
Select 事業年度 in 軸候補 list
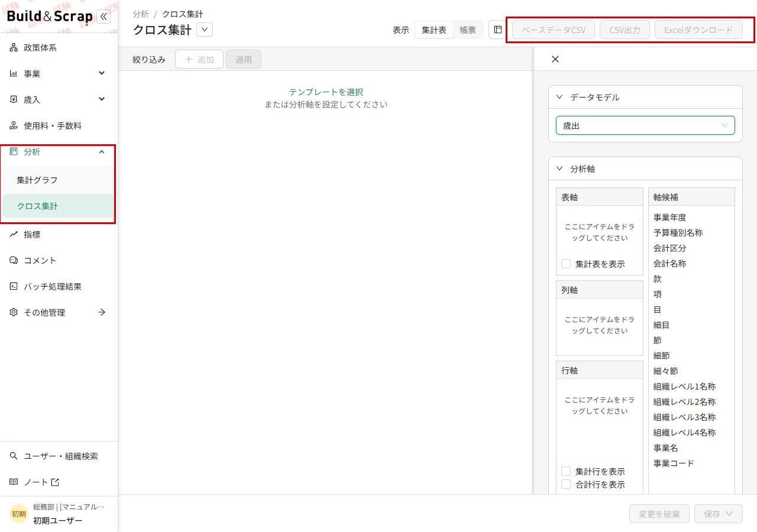pyautogui.click(x=670, y=218)
